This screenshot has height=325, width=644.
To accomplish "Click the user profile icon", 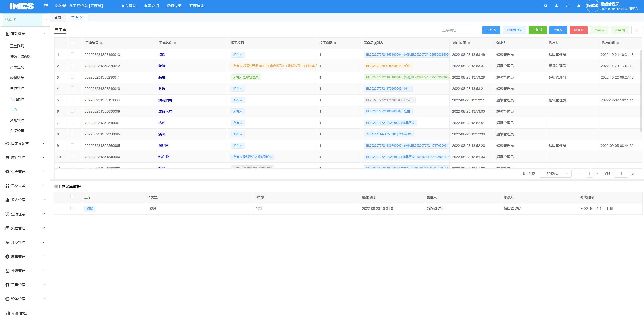I will coord(556,6).
